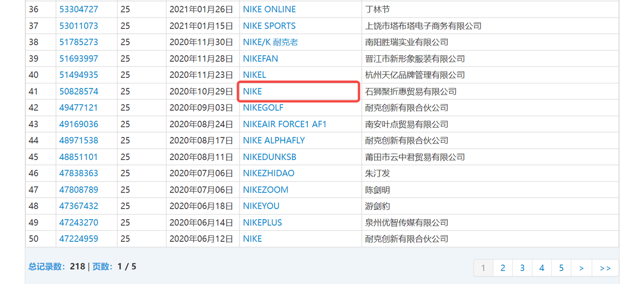Open the NIKEL trademark details
644x284 pixels.
pos(254,75)
